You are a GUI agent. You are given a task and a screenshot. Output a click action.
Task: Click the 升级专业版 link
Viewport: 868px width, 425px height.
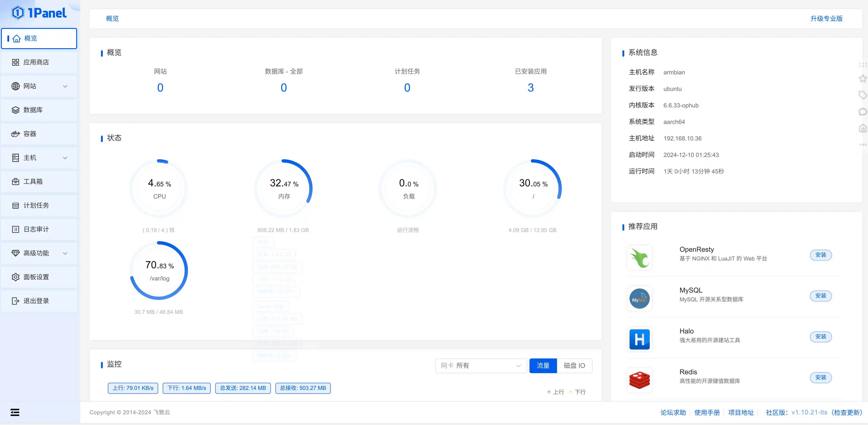[x=826, y=19]
